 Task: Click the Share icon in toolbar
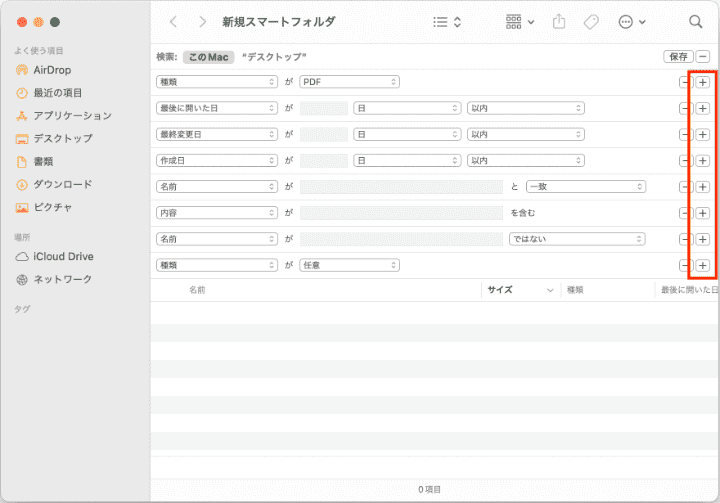559,21
